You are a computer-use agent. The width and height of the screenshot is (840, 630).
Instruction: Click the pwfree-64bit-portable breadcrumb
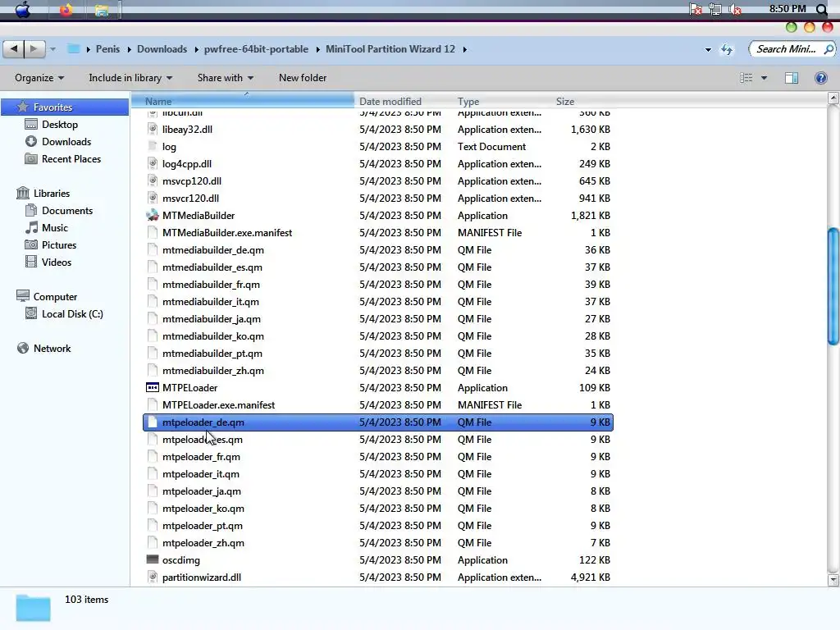pyautogui.click(x=256, y=48)
